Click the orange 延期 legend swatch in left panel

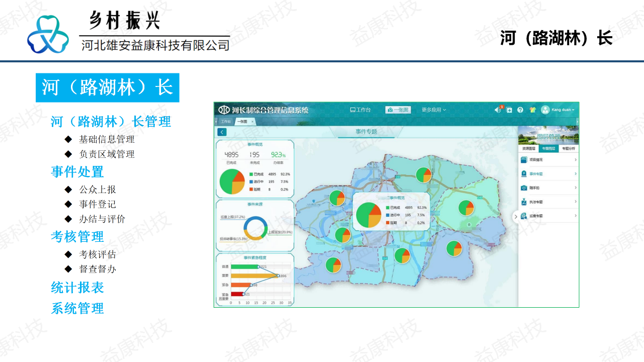tap(251, 189)
